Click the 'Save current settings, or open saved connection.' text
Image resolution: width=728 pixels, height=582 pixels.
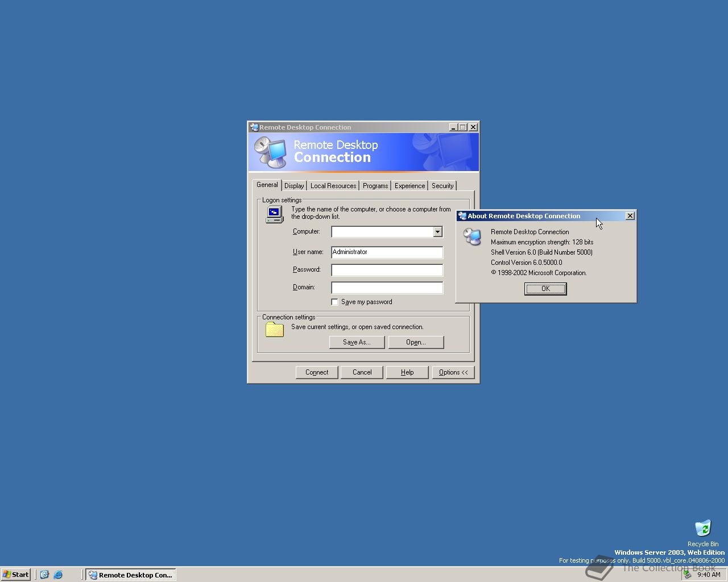pos(357,327)
